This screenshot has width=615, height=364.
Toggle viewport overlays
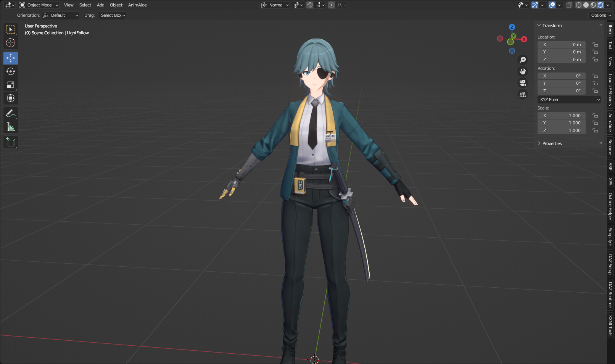pos(552,5)
